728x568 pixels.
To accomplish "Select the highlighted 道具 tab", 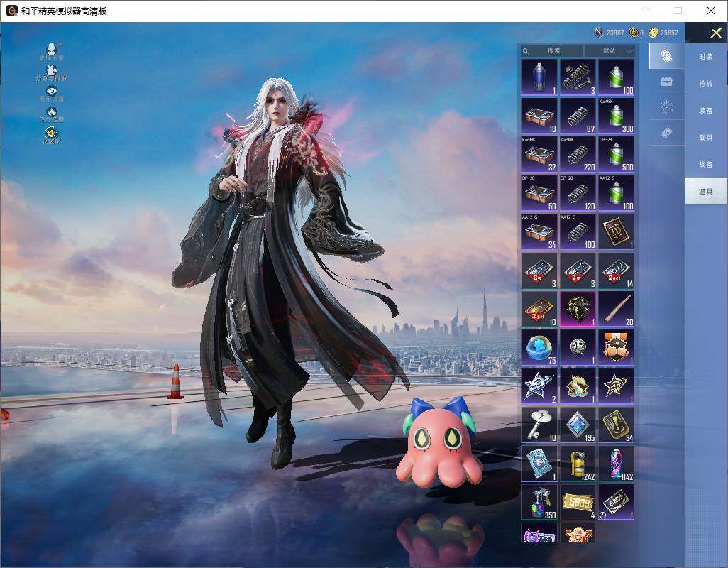I will [x=706, y=192].
